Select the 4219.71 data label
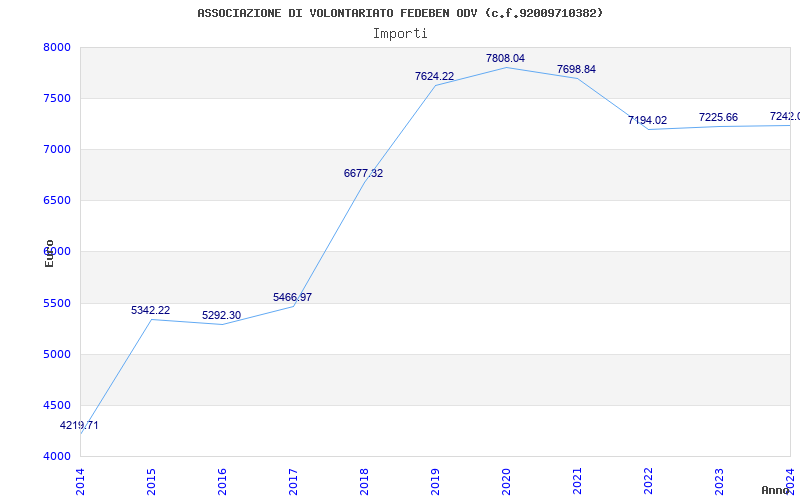 click(x=79, y=426)
